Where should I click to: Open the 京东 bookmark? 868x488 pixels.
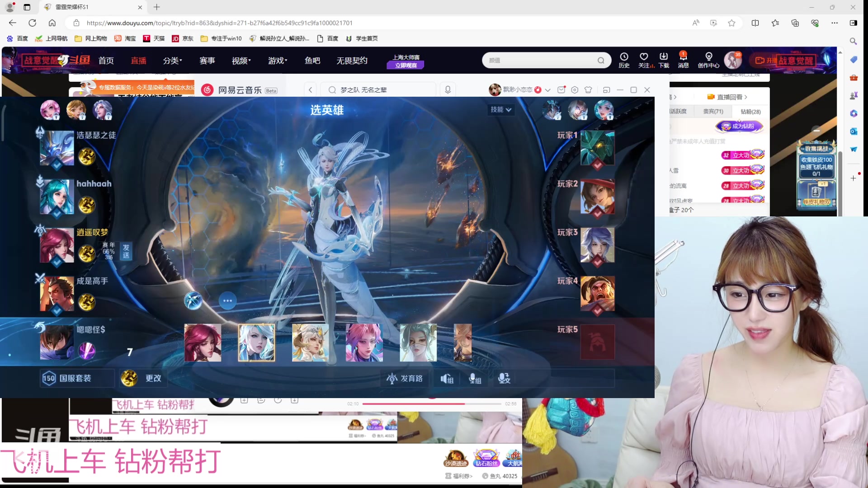click(x=183, y=38)
